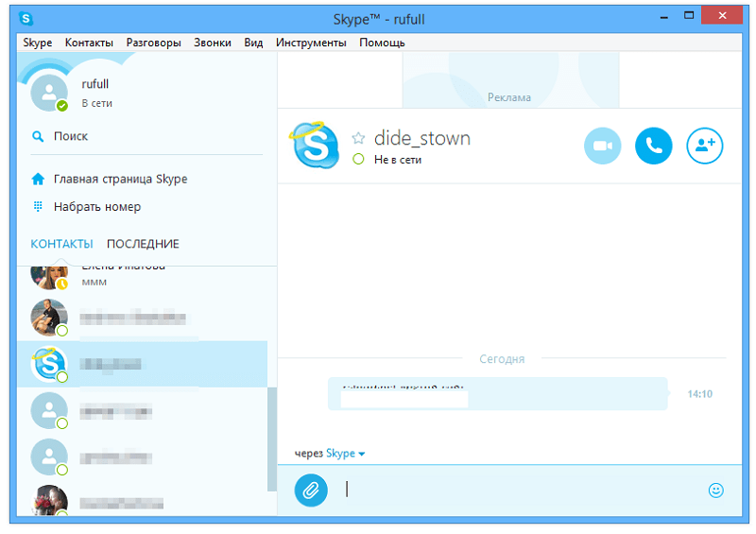Click the chat message bubble from 14:10
This screenshot has height=534, width=756.
pyautogui.click(x=498, y=393)
